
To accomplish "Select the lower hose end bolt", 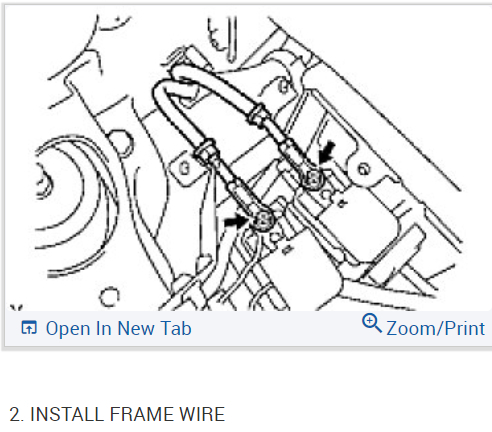I will (x=263, y=220).
